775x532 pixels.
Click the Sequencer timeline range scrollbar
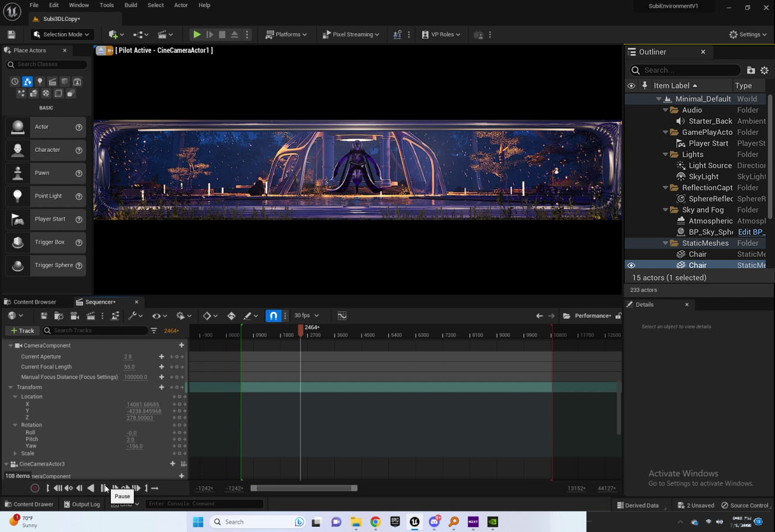[304, 488]
